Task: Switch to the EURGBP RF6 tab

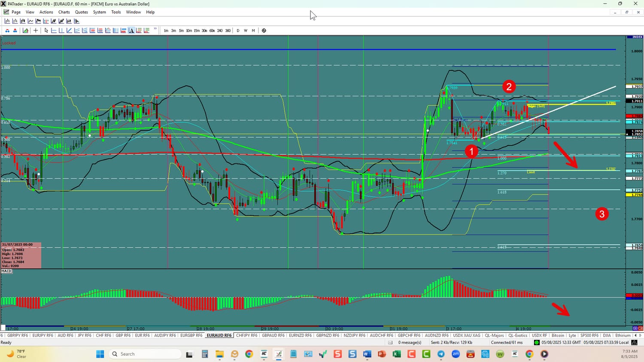Action: click(191, 335)
